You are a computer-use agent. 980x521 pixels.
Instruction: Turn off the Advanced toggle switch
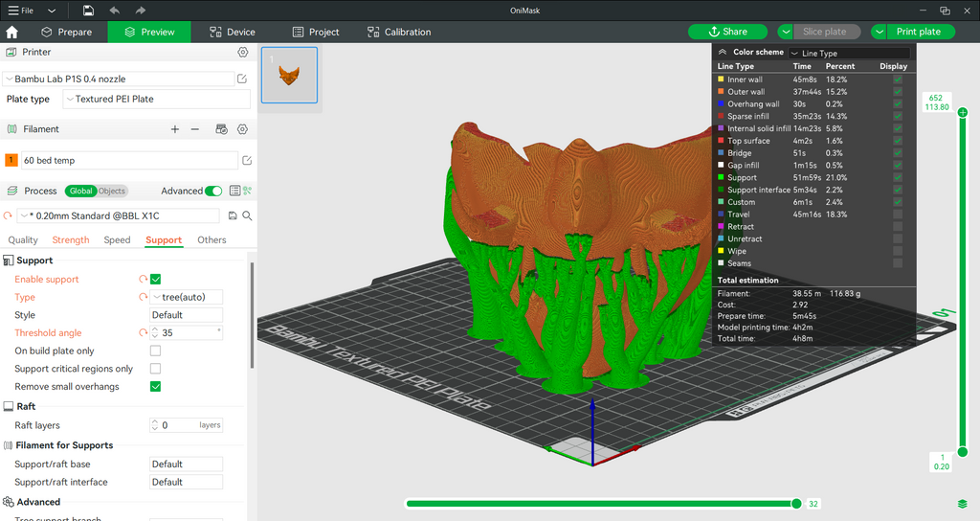click(x=213, y=191)
